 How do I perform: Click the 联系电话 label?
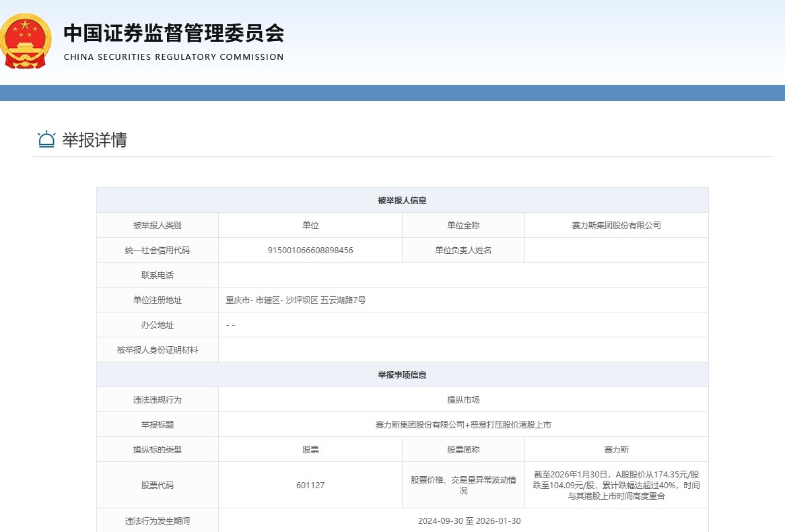[x=157, y=275]
